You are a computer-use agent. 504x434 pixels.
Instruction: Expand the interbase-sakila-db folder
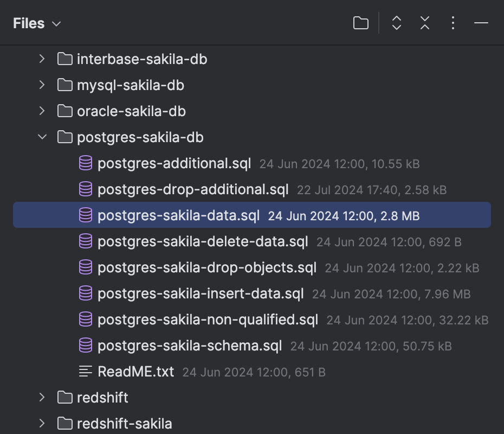pyautogui.click(x=42, y=59)
